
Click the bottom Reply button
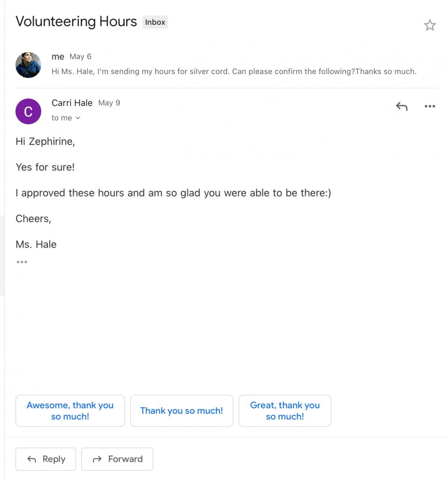(46, 459)
